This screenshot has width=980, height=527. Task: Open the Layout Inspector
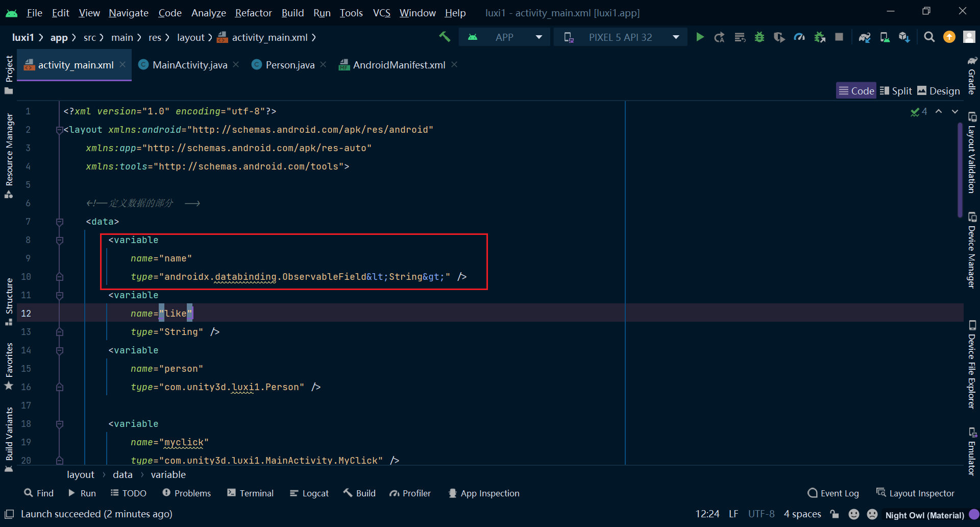(915, 493)
